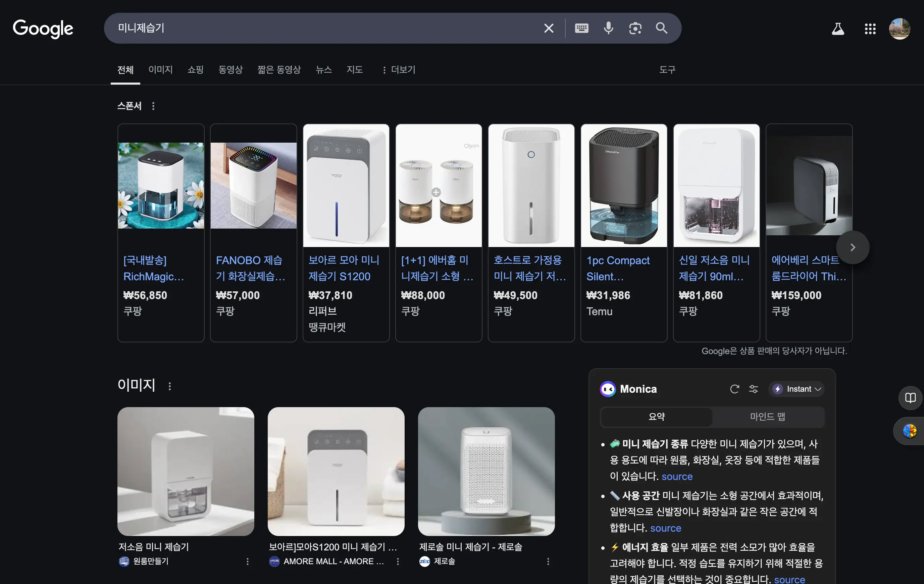Open the black Temu dehumidifier product image

pos(624,186)
